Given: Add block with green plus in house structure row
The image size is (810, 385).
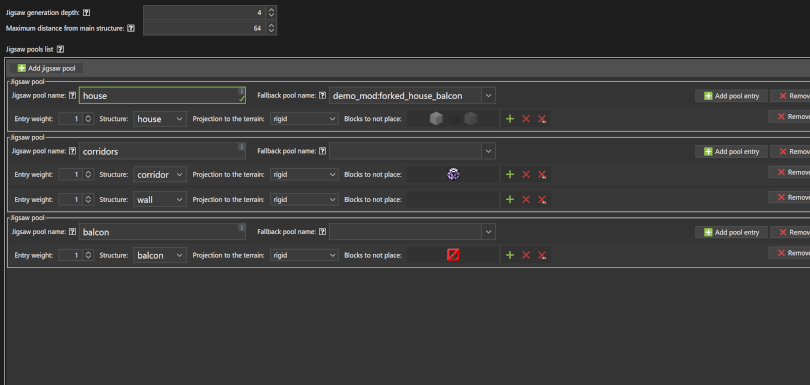Looking at the screenshot, I should tap(510, 119).
